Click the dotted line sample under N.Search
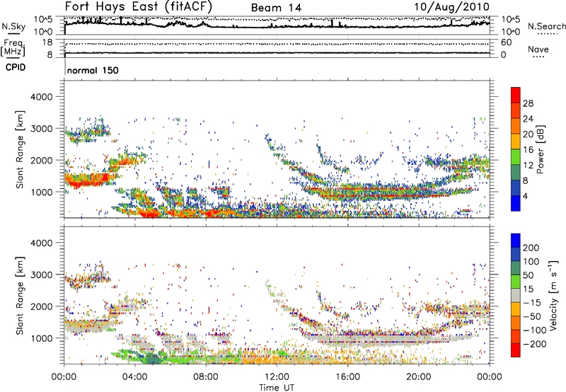 548,33
